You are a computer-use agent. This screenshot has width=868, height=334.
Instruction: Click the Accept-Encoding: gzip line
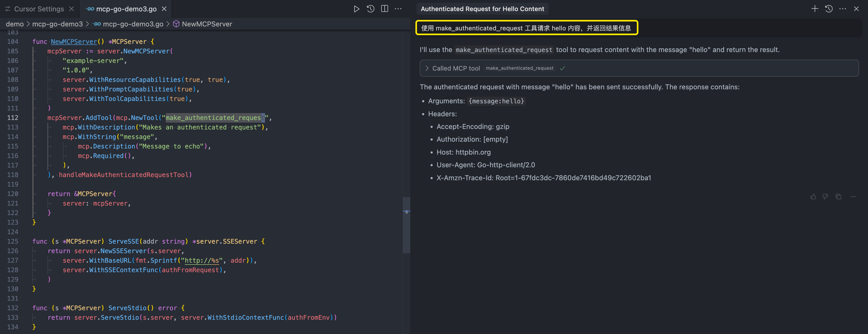(473, 127)
